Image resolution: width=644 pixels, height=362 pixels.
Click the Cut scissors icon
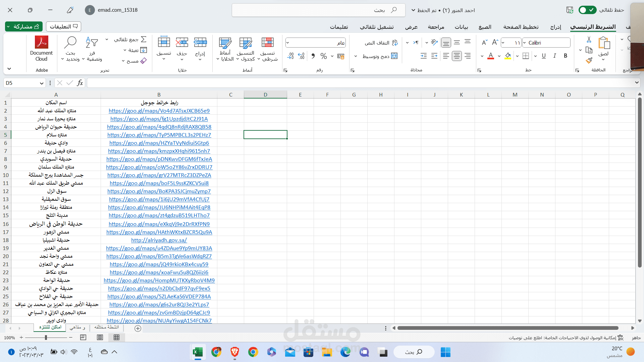click(x=589, y=40)
